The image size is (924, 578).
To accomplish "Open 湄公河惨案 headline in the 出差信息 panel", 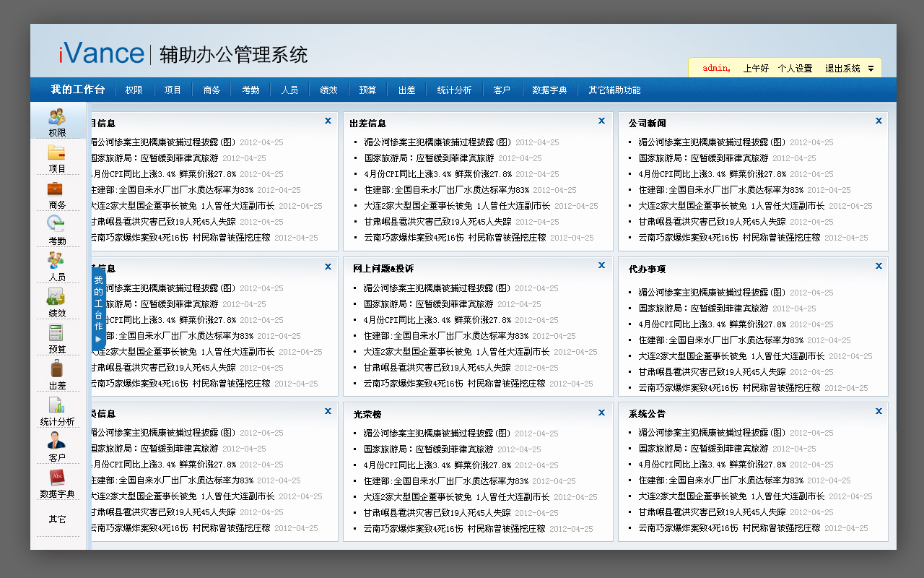I will [437, 142].
